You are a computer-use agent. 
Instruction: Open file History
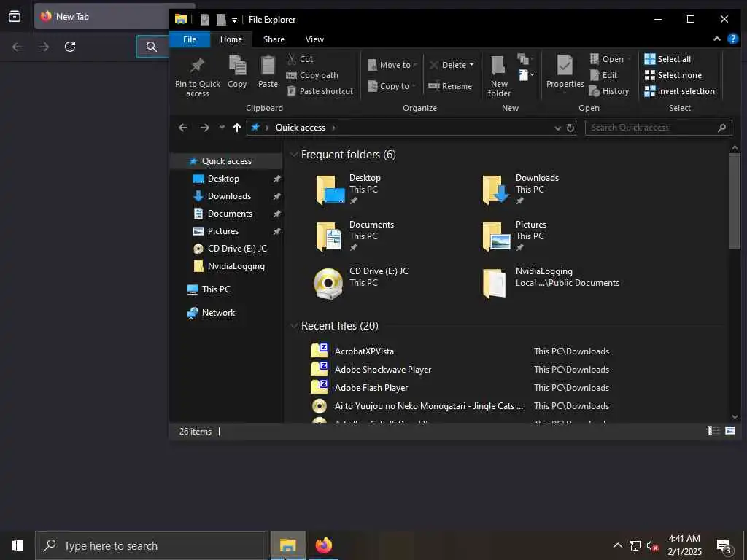(x=609, y=91)
